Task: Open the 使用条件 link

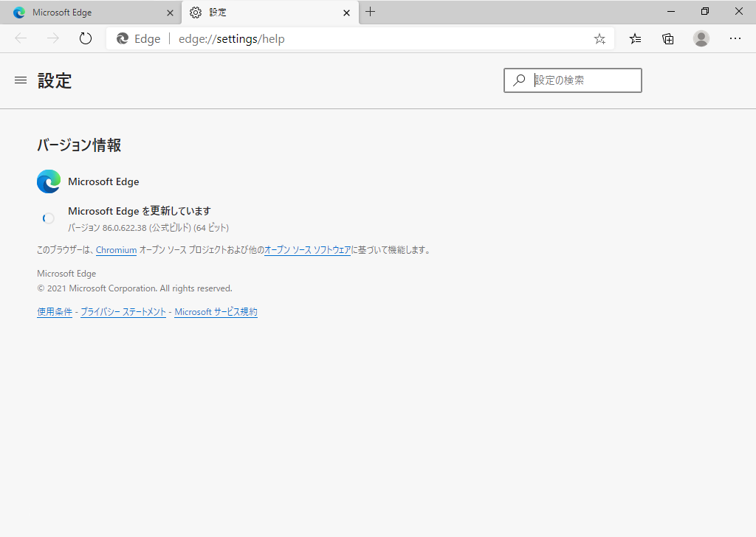Action: pos(55,311)
